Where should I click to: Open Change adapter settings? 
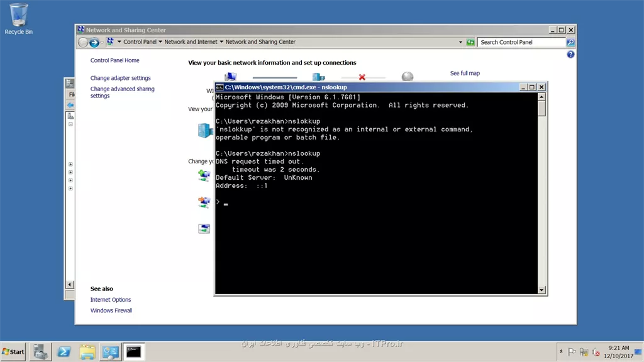tap(120, 78)
